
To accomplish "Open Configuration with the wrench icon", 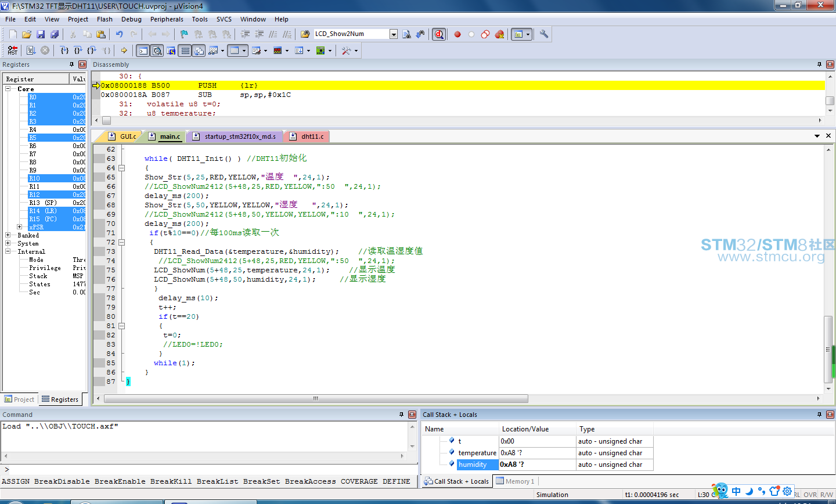I will [x=544, y=34].
